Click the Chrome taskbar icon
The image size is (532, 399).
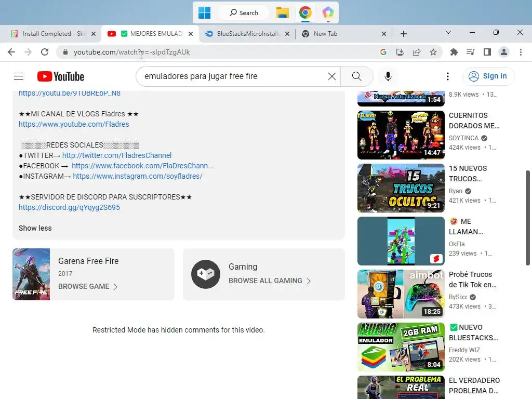click(305, 13)
